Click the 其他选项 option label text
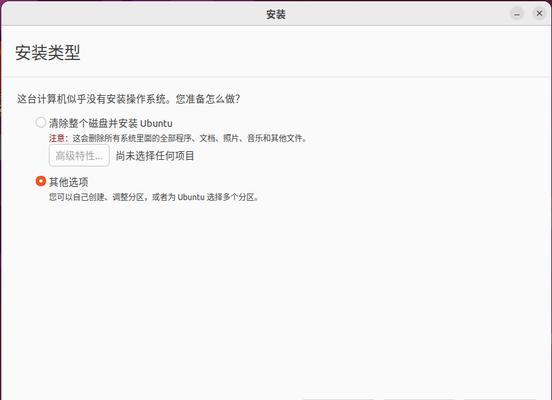The height and width of the screenshot is (400, 552). (x=68, y=182)
